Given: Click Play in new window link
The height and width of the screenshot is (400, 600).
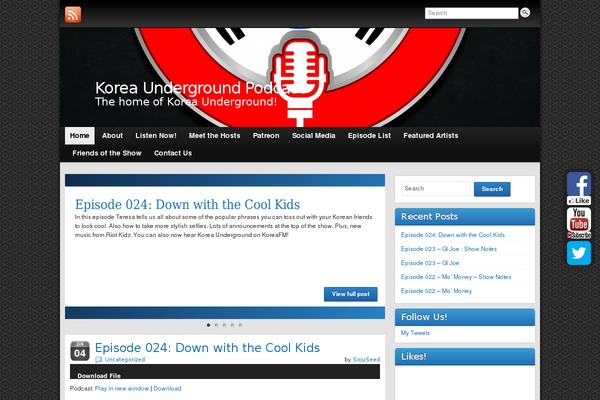Looking at the screenshot, I should click(x=122, y=389).
